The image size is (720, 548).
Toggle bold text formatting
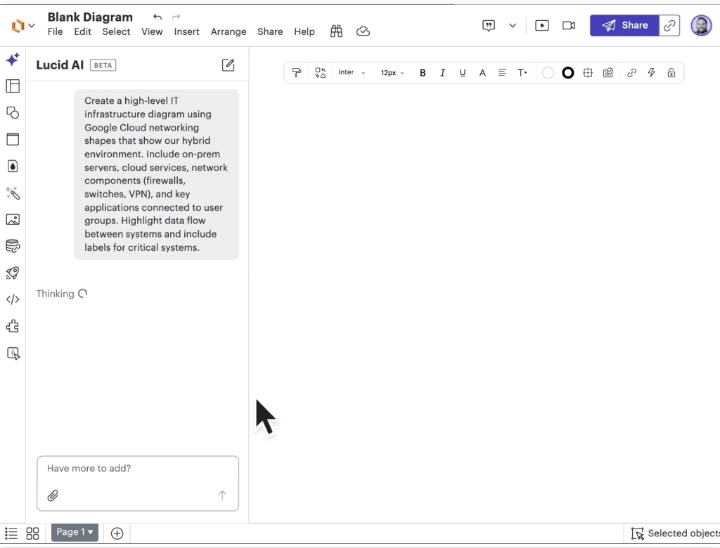click(x=422, y=73)
